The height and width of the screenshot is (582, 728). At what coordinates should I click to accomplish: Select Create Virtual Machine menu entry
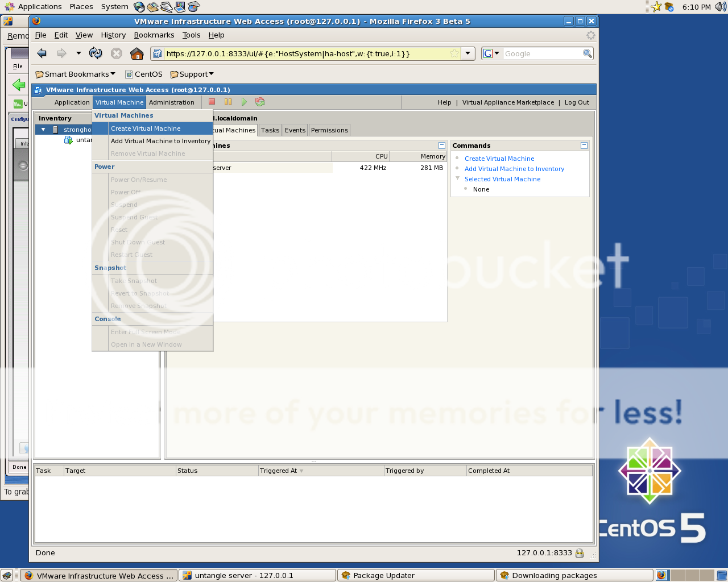(152, 128)
